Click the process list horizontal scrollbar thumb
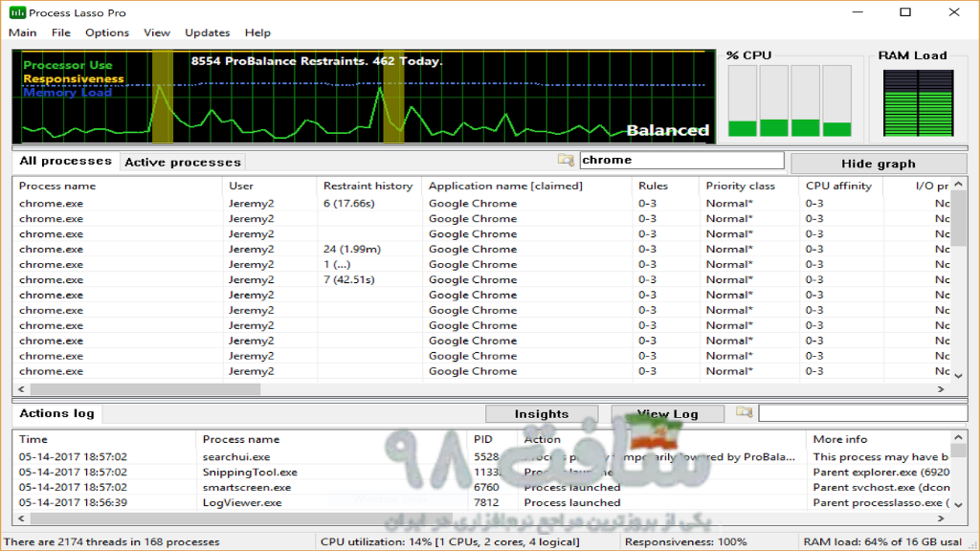The width and height of the screenshot is (980, 551). [x=145, y=389]
